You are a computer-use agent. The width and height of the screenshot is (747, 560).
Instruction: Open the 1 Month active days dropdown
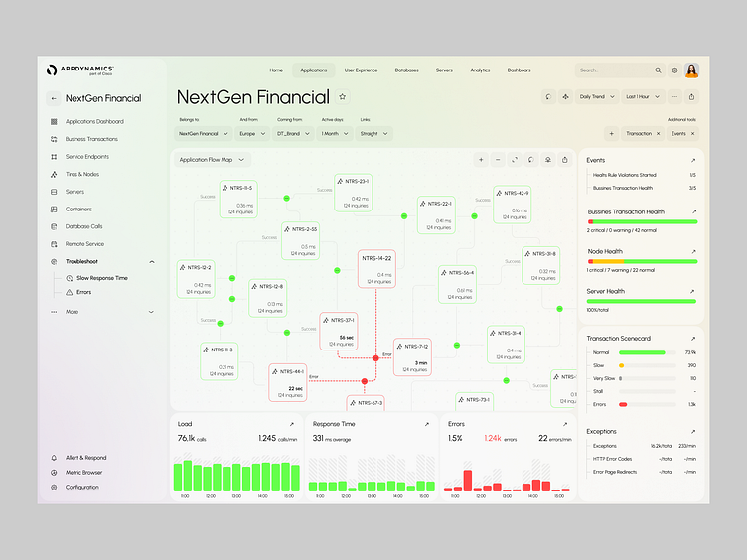coord(335,134)
